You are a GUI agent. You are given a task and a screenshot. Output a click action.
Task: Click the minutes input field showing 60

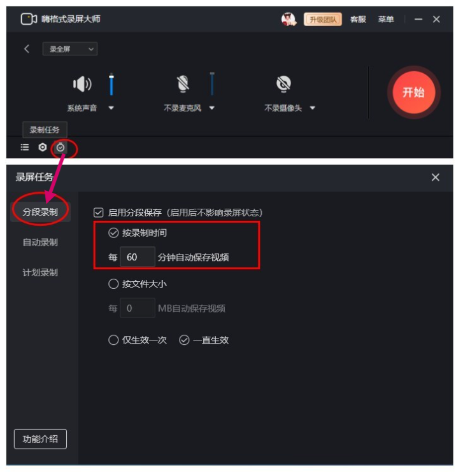[138, 257]
